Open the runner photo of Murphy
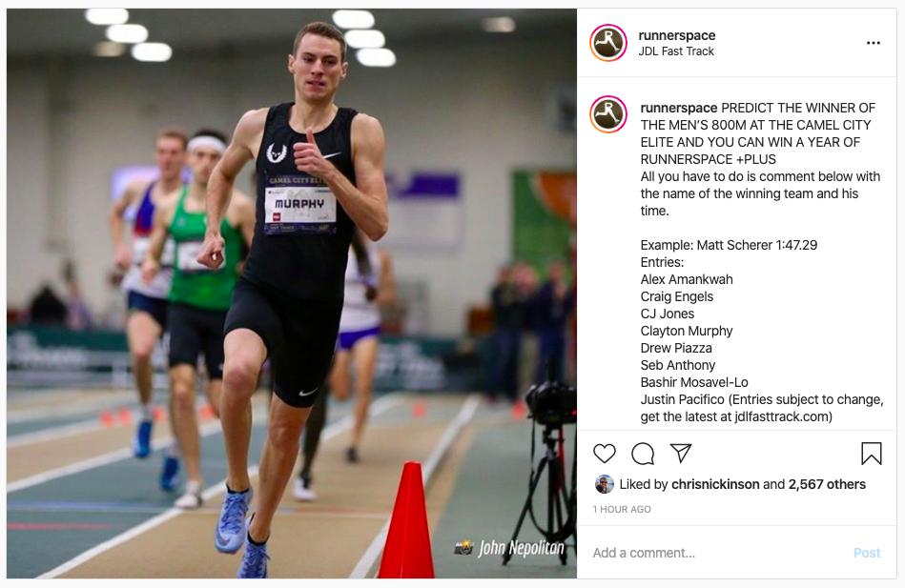The image size is (905, 588). coord(292,294)
